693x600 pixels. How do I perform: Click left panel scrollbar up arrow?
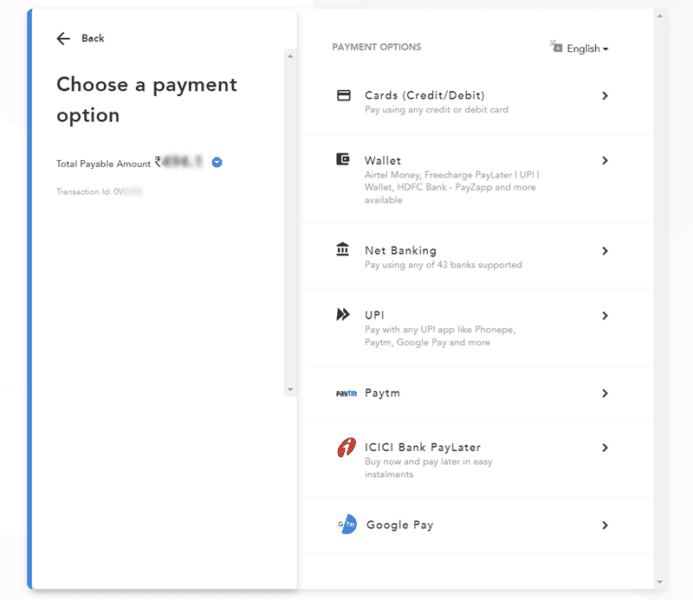coord(290,56)
